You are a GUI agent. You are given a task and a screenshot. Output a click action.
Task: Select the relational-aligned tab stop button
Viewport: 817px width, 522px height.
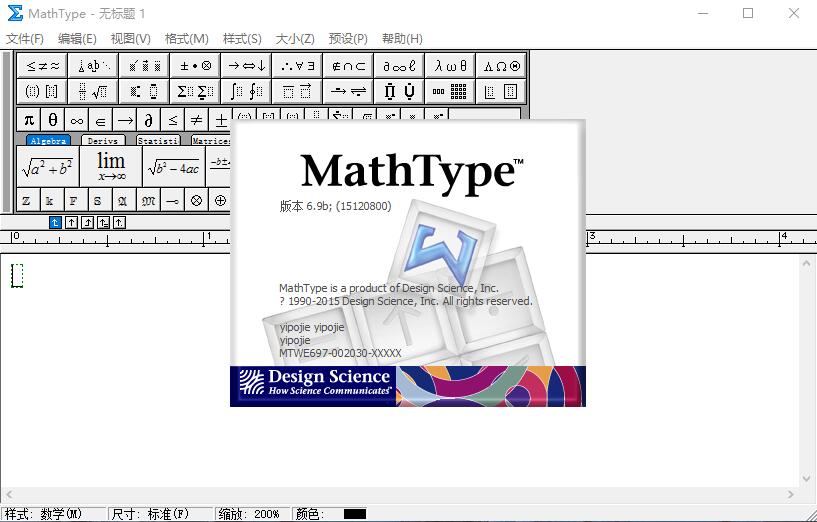tap(103, 222)
